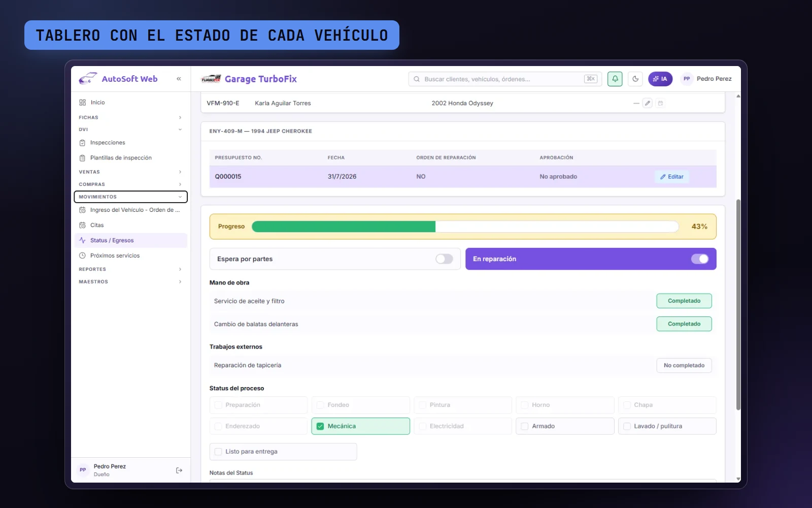812x508 pixels.
Task: Collapse the DVI section
Action: 130,130
